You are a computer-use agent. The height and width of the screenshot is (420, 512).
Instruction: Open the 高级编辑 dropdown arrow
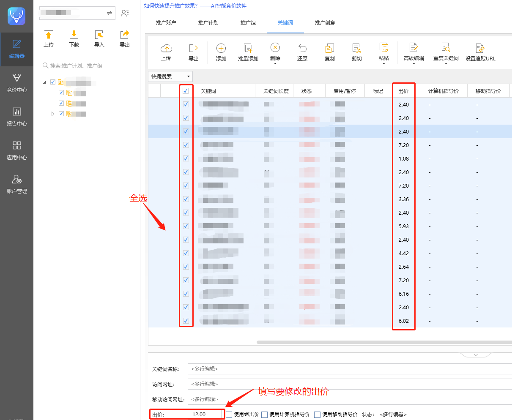point(414,64)
